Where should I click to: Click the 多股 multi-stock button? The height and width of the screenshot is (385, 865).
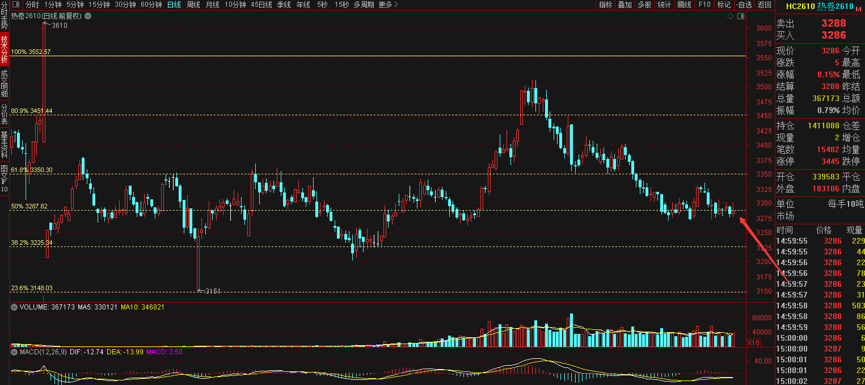coord(644,4)
